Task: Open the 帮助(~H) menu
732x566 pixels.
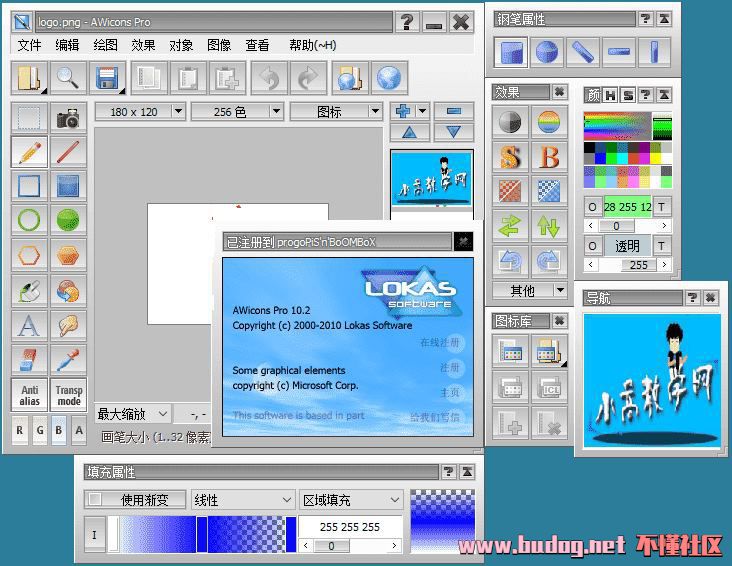Action: (312, 45)
